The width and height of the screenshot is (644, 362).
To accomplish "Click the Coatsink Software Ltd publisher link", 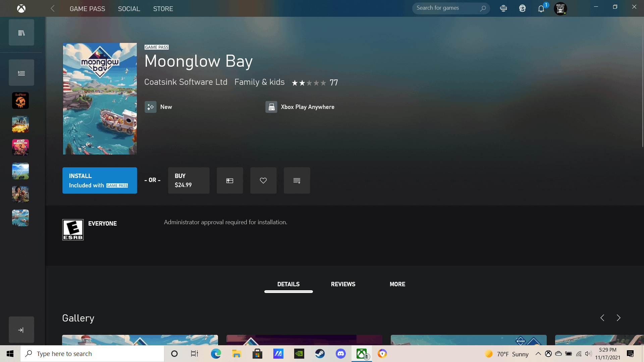I will coord(186,82).
